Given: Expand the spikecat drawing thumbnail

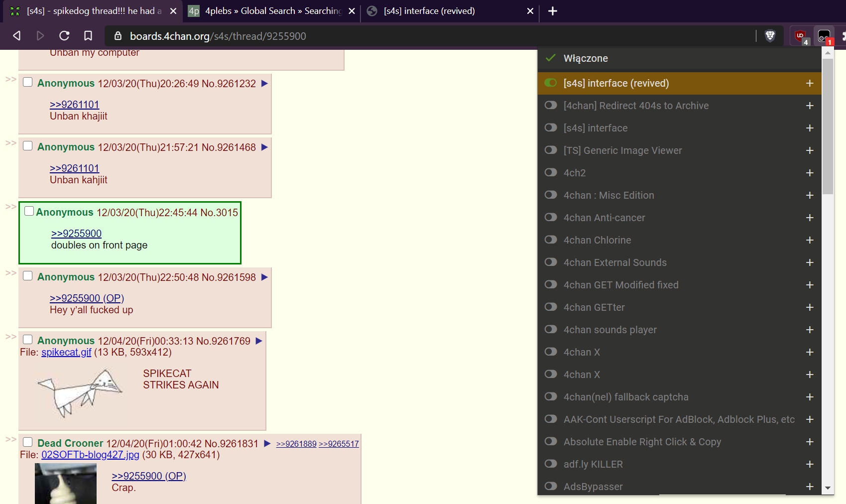Looking at the screenshot, I should coord(79,393).
